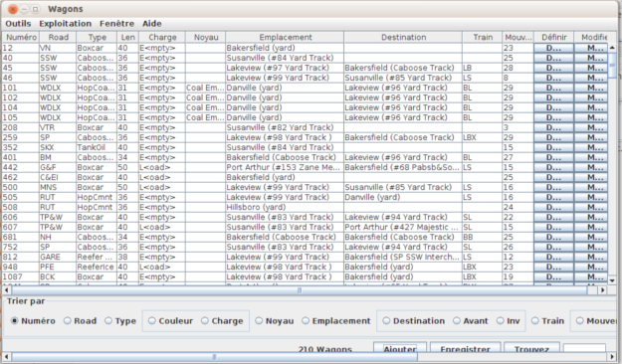Image resolution: width=622 pixels, height=364 pixels.
Task: Click Modifier button for wagon 442
Action: pos(591,167)
